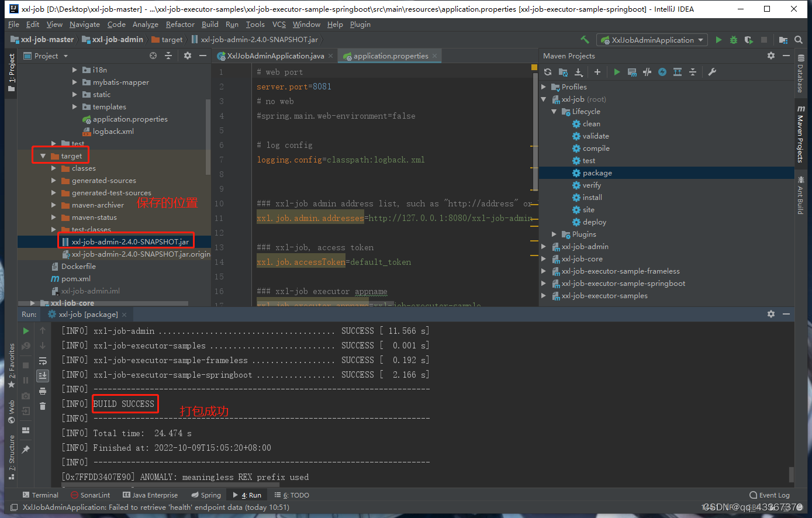Generate sources and update folders in Maven
Image resolution: width=812 pixels, height=518 pixels.
click(563, 72)
